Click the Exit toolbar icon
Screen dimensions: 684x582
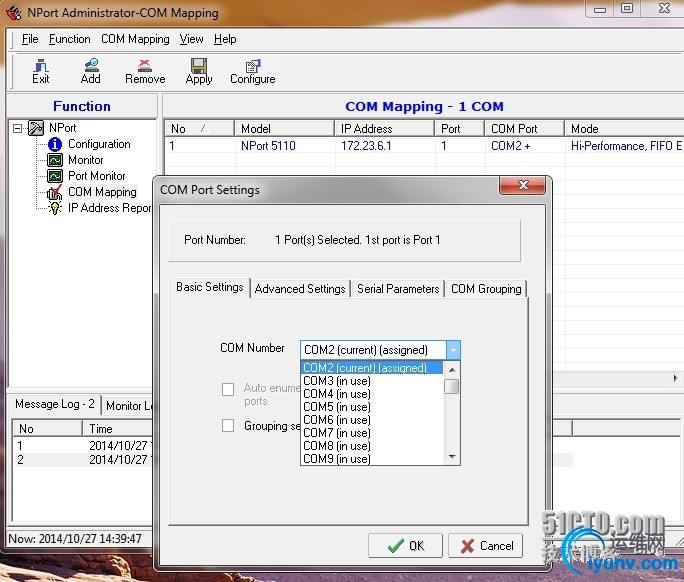pyautogui.click(x=40, y=70)
